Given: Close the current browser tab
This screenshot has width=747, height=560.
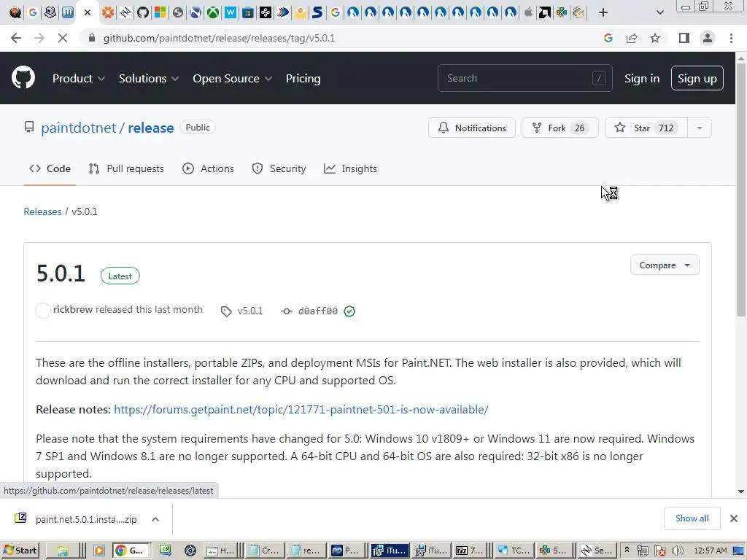Looking at the screenshot, I should click(x=88, y=12).
